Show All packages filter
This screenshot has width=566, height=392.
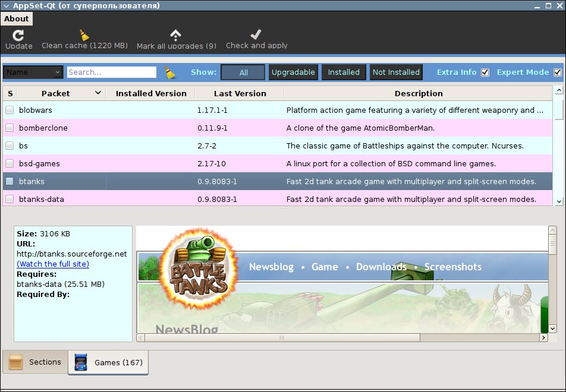pos(243,72)
